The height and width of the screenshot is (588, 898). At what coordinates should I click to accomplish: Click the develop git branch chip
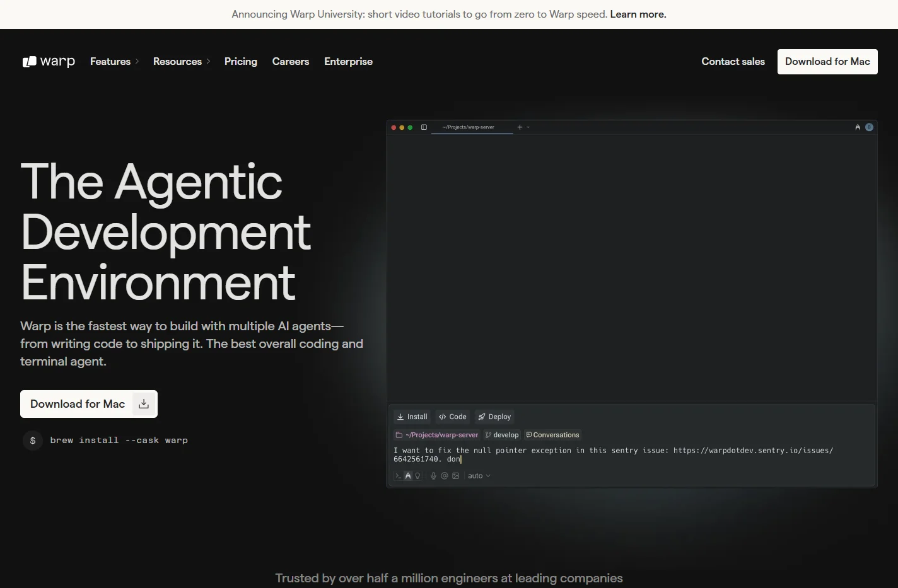point(503,435)
